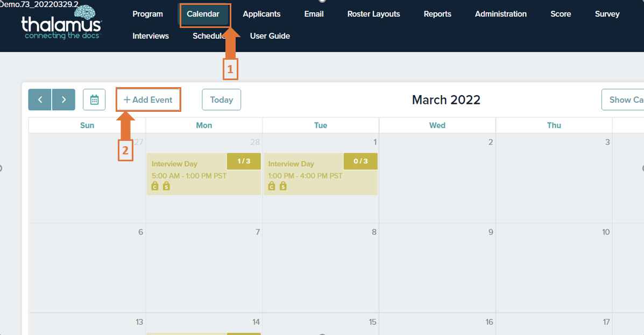Select the Calendar tab

click(203, 14)
